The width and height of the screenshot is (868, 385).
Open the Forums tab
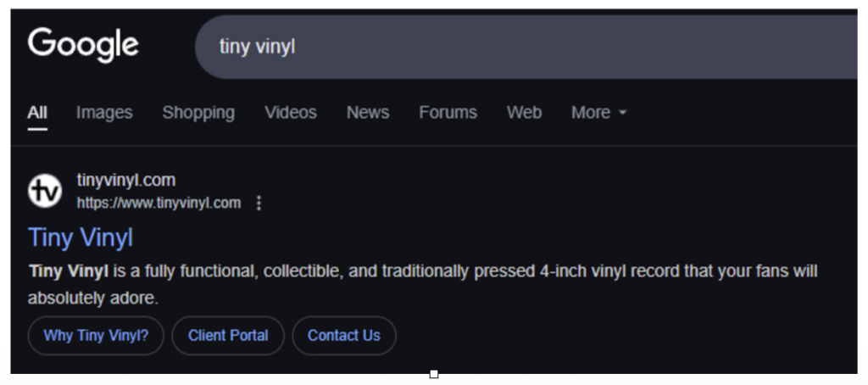pyautogui.click(x=448, y=113)
